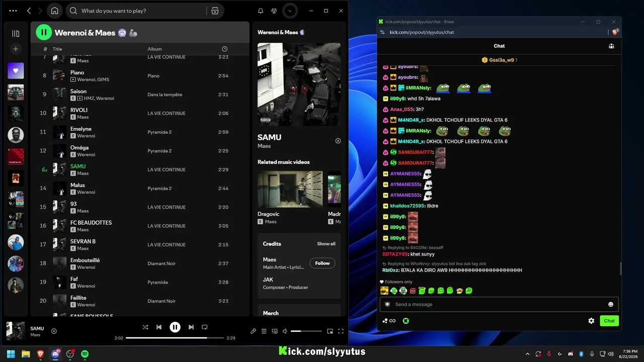Sort tracks by the Album column
This screenshot has width=644, height=362.
pos(154,49)
